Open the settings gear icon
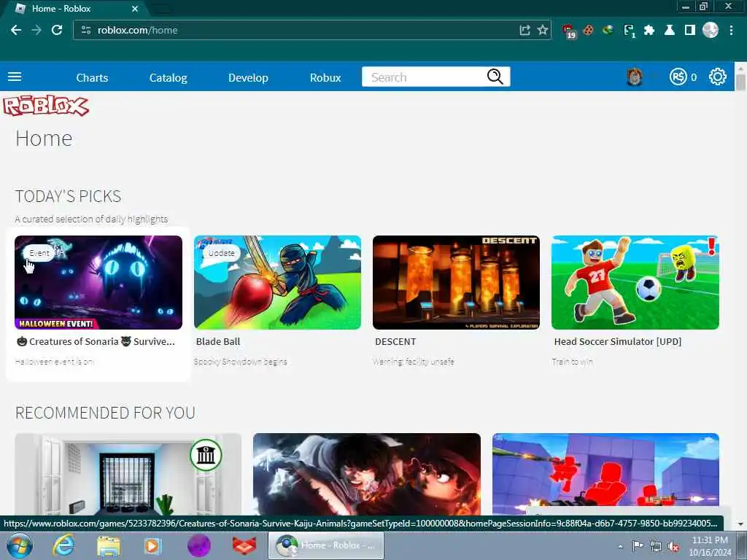747x560 pixels. pos(718,77)
